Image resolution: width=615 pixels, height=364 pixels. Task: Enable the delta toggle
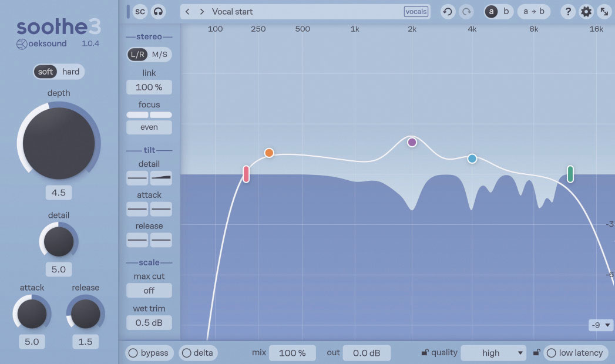point(198,353)
